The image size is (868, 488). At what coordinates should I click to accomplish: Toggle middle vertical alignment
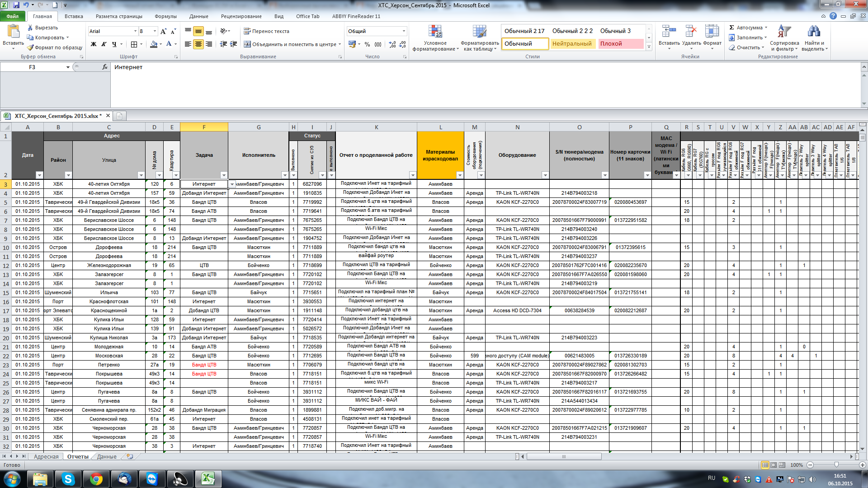(x=198, y=31)
